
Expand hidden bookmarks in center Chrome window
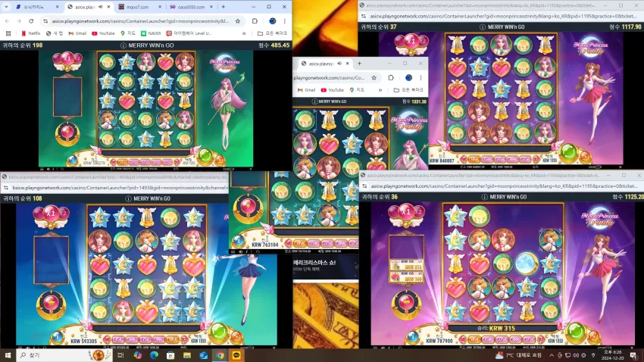380,90
